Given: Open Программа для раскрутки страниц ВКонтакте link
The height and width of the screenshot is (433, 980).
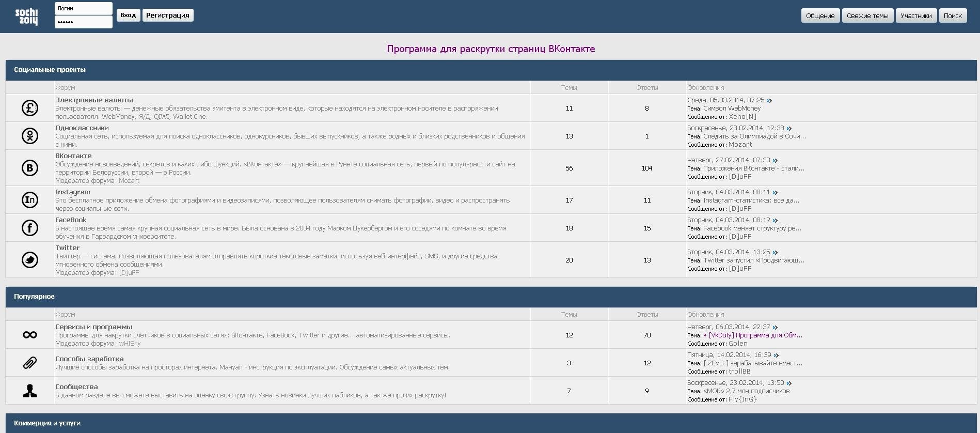Looking at the screenshot, I should coord(491,49).
